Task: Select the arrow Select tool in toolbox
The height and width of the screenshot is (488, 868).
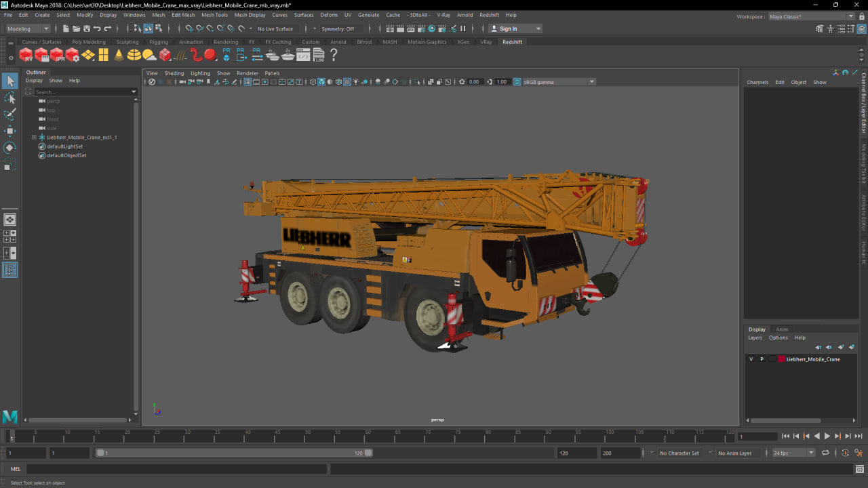Action: pyautogui.click(x=9, y=81)
